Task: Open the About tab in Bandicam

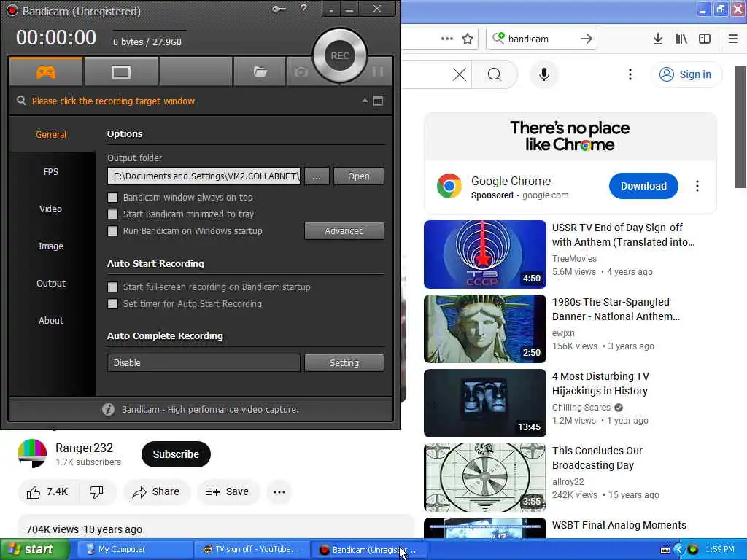Action: (x=51, y=320)
